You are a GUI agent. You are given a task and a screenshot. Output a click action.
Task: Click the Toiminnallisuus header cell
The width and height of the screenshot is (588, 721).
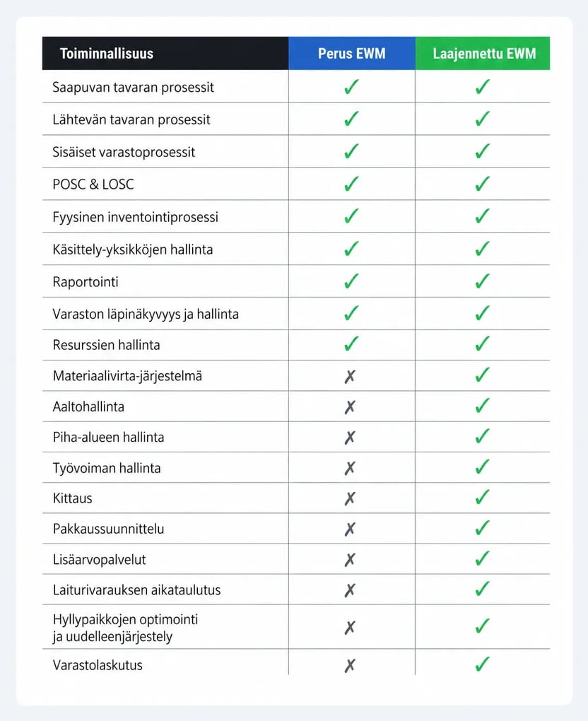tap(165, 53)
